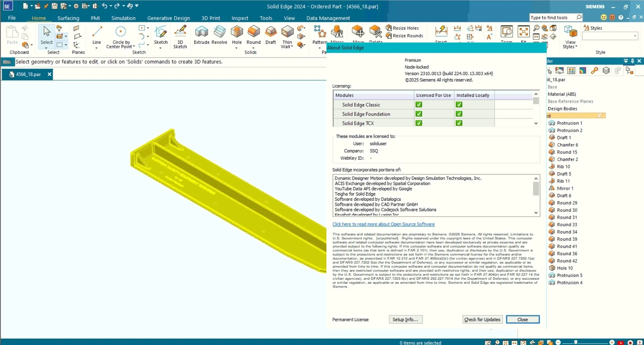Screen dimensions: 644x345
Task: Redo the last action
Action: [x=117, y=6]
